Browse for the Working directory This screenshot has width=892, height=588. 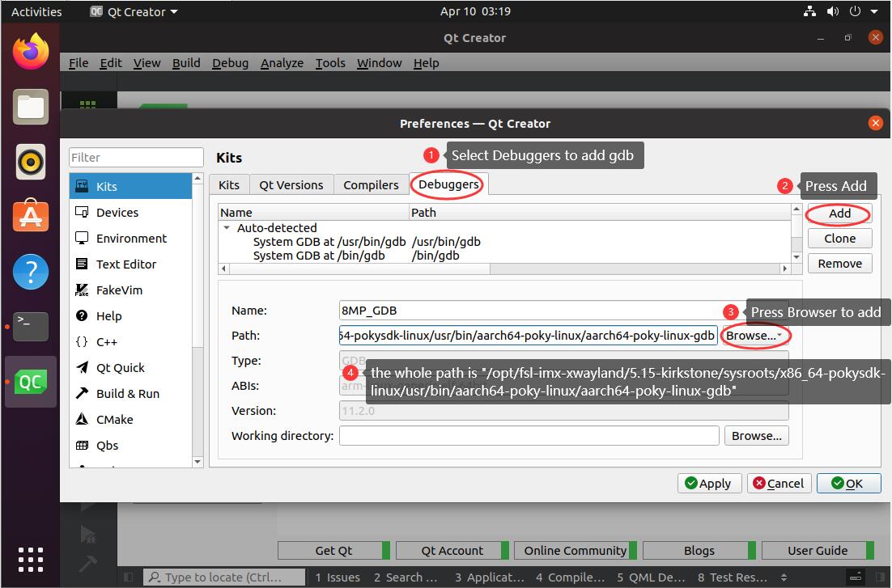click(756, 436)
